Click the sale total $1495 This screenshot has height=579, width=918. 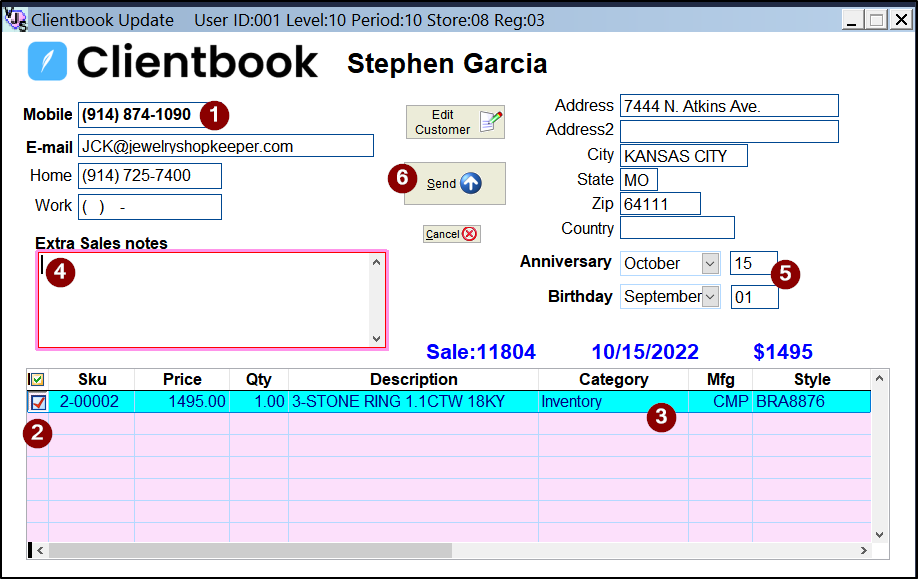[783, 352]
